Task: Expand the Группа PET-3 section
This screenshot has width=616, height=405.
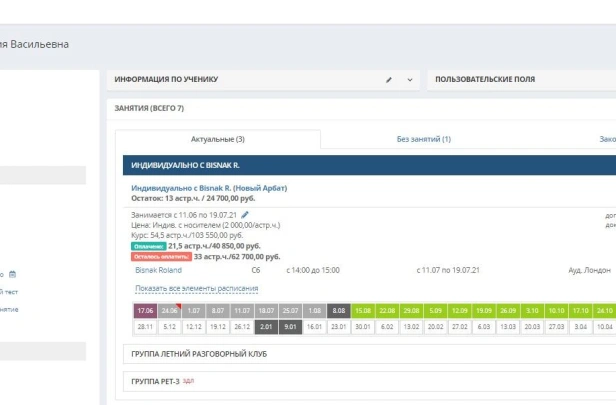Action: (x=156, y=381)
